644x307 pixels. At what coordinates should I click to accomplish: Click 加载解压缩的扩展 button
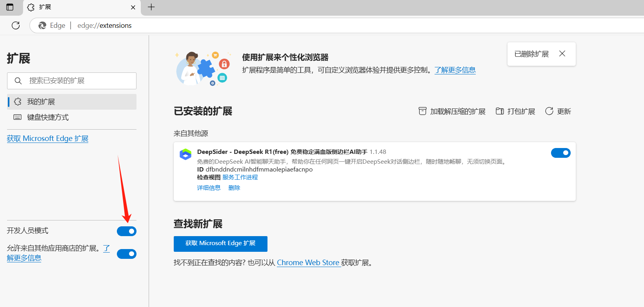click(452, 111)
